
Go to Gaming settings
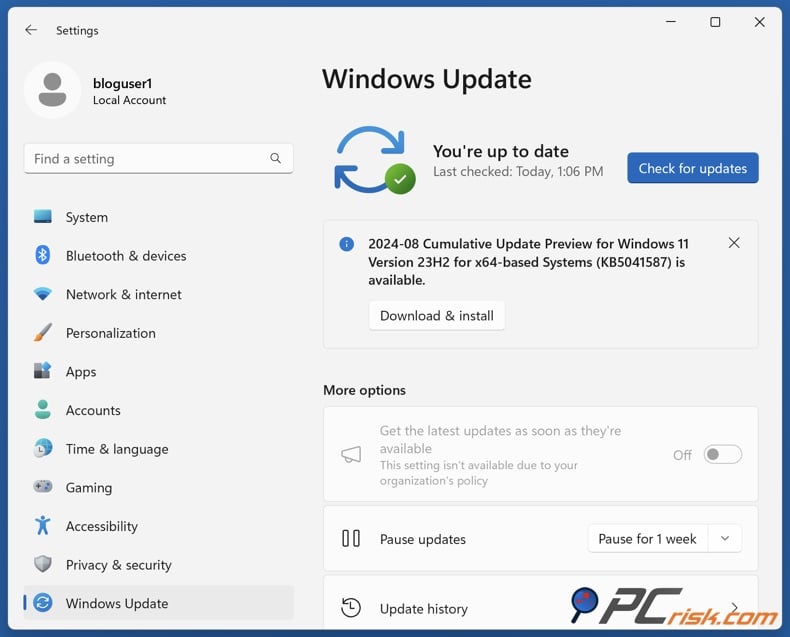tap(159, 487)
